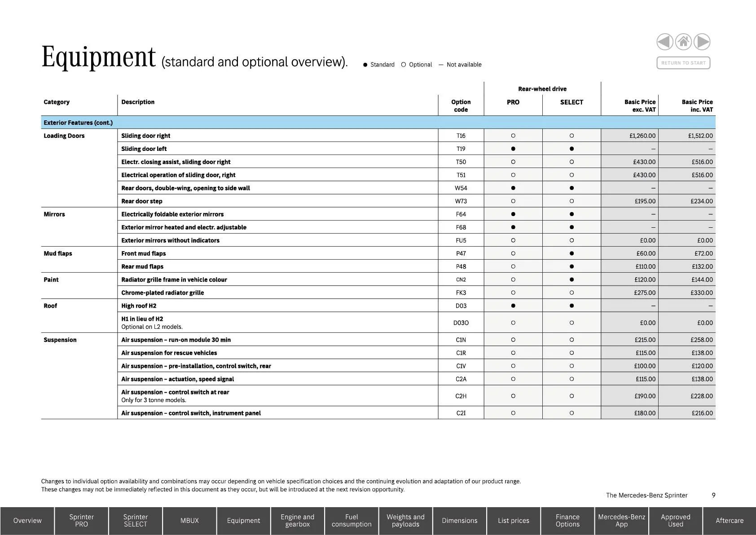This screenshot has width=756, height=535.
Task: Select the Rear-wheel drive heading
Action: [x=542, y=89]
